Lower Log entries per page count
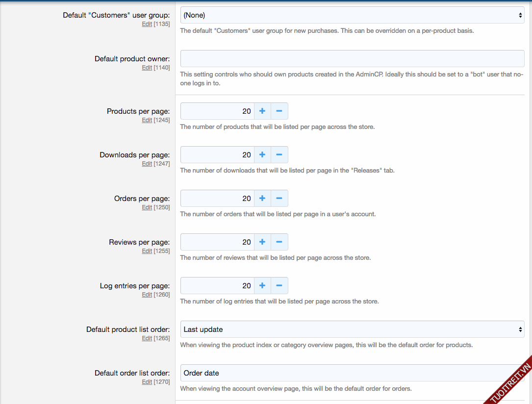The width and height of the screenshot is (532, 404). [x=279, y=286]
